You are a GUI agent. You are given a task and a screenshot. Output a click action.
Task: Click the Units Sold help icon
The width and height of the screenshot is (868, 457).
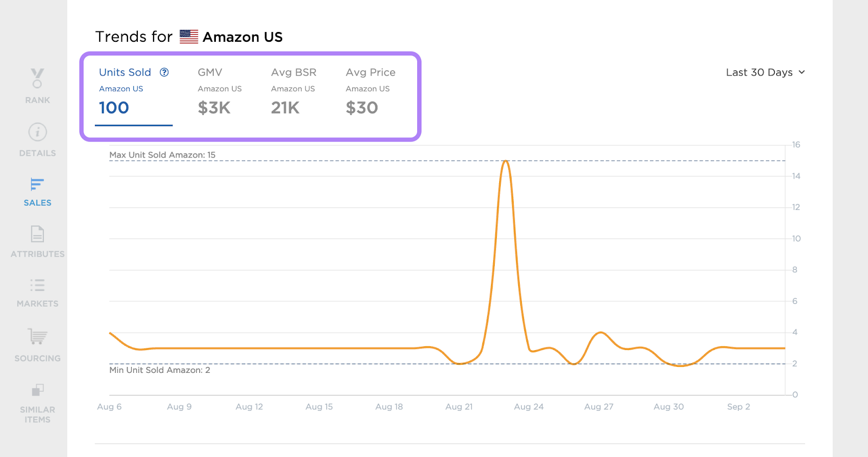164,72
